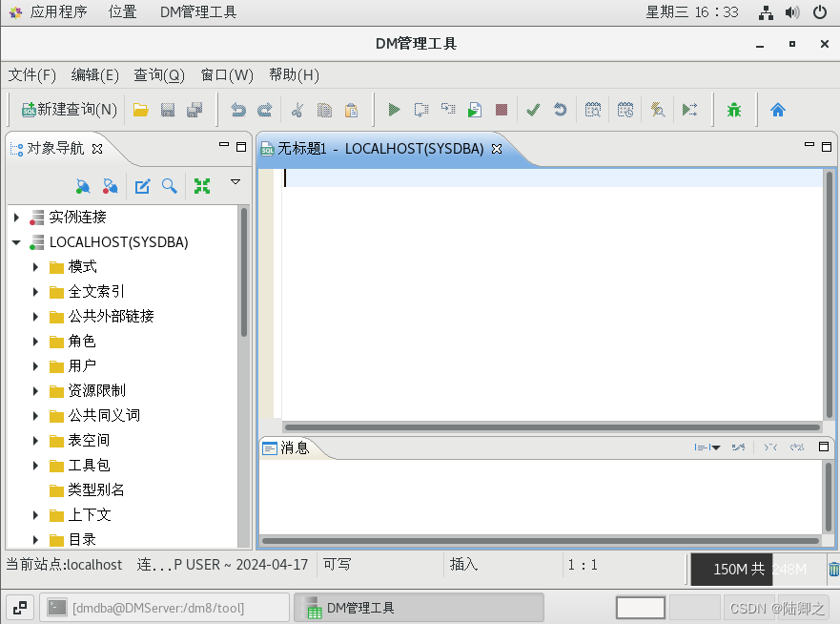This screenshot has width=840, height=624.
Task: Open the 对象导航 view menu dropdown triangle
Action: (x=236, y=181)
